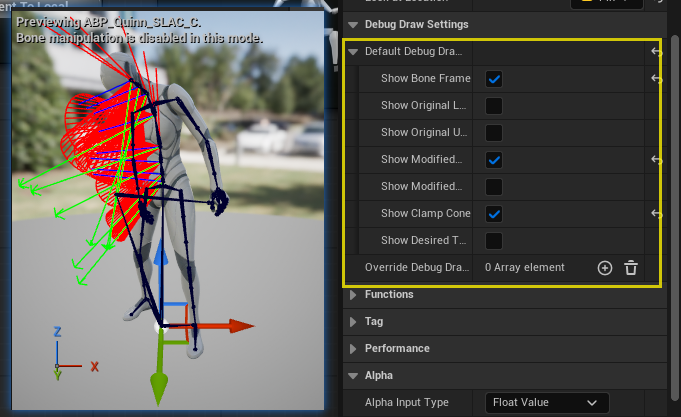
Task: Select the '0 Array element' text
Action: pyautogui.click(x=525, y=268)
